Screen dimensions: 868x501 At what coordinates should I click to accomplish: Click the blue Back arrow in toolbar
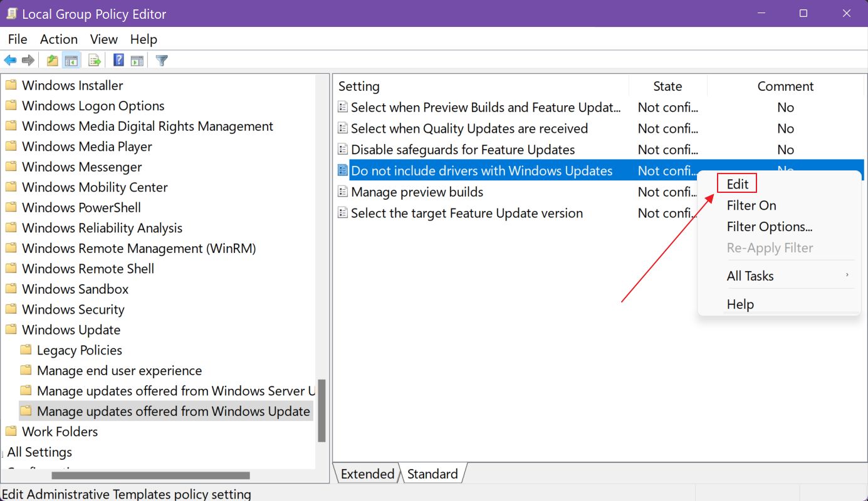[10, 61]
